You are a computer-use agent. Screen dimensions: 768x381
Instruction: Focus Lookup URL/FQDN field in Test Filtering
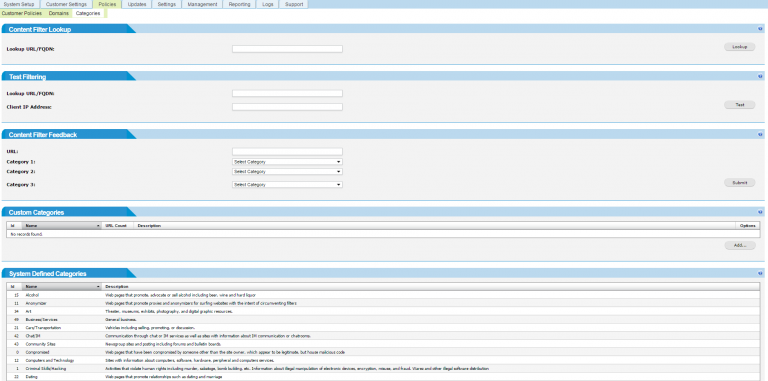(x=287, y=94)
